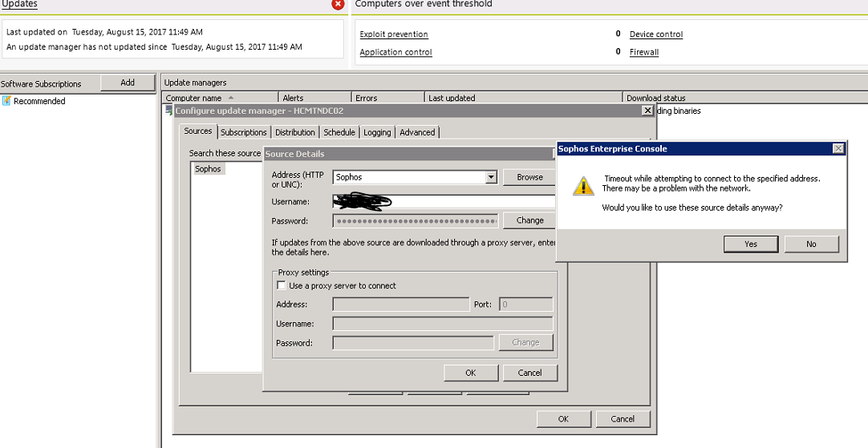Go to the Logging tab
The height and width of the screenshot is (448, 868).
click(x=377, y=132)
